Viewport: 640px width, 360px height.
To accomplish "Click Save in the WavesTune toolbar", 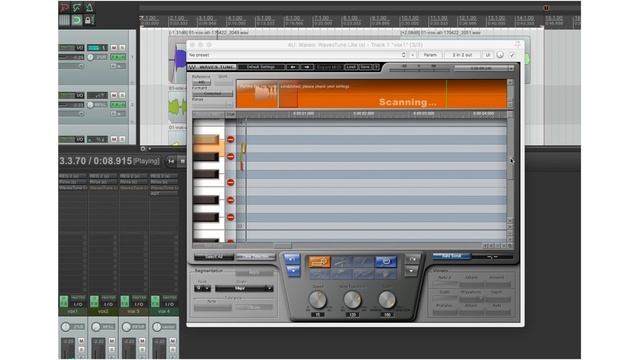I will (x=365, y=67).
